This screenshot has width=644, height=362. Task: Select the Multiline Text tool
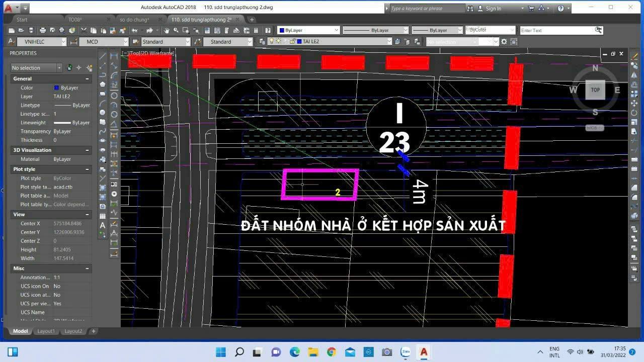pyautogui.click(x=103, y=225)
